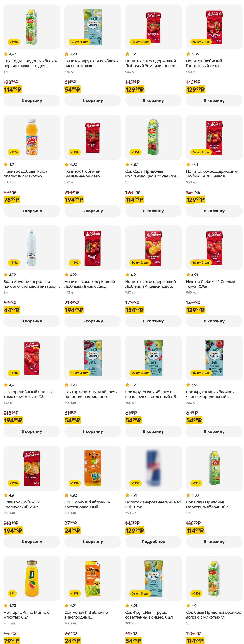Click the '% от 2 шт' badge on Гранатовый сезон

click(201, 42)
